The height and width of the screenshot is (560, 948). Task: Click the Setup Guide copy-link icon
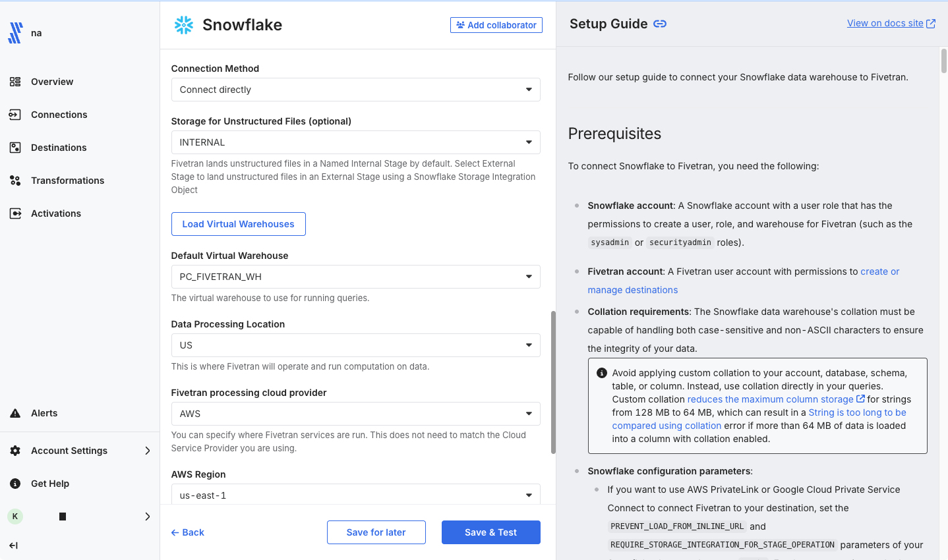[660, 24]
